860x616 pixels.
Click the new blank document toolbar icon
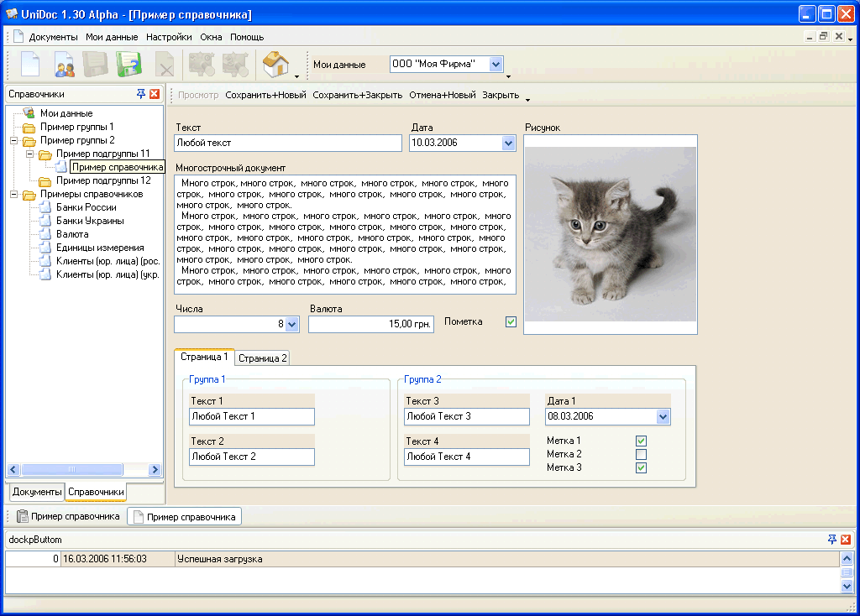coord(30,65)
